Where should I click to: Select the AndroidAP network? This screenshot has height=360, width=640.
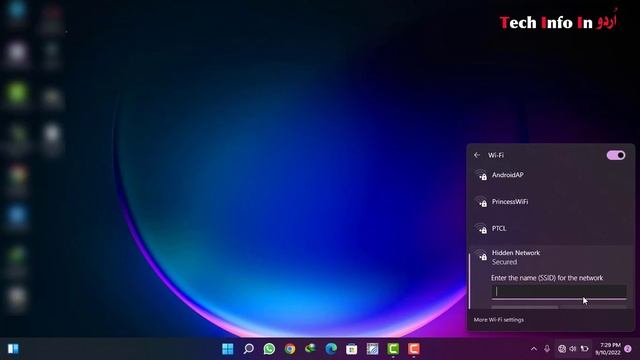[550, 175]
